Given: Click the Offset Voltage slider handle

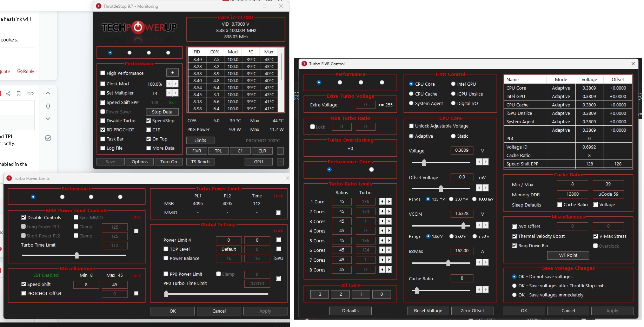Looking at the screenshot, I should (441, 188).
